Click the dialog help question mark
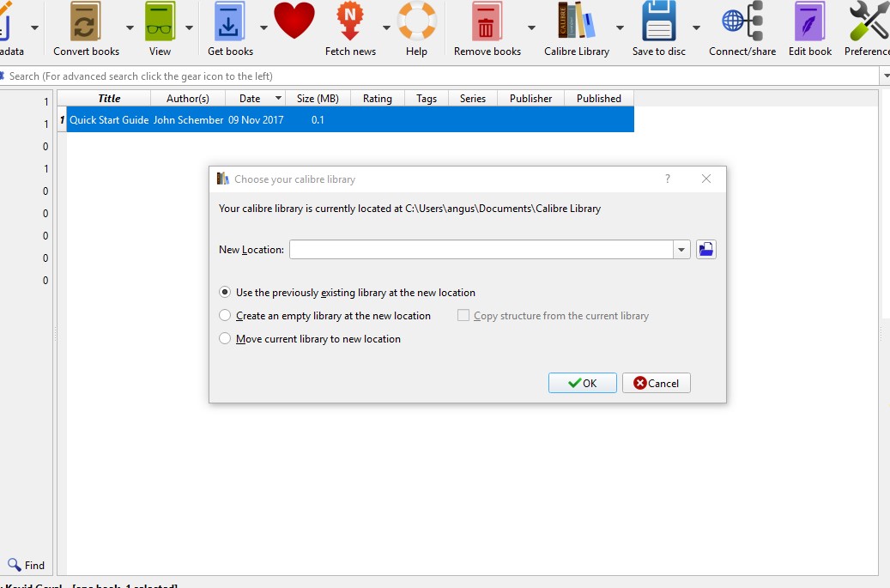 point(668,179)
